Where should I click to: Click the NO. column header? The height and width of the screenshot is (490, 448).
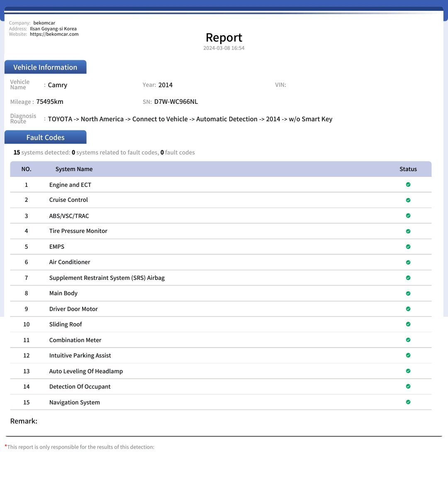point(26,169)
